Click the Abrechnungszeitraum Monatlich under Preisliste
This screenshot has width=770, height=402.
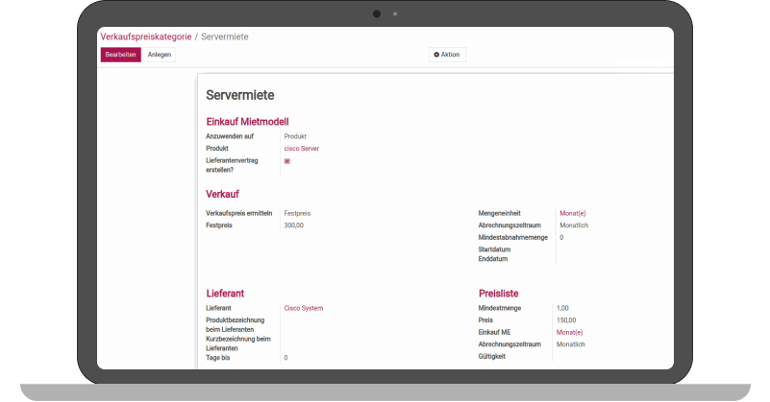[x=570, y=344]
